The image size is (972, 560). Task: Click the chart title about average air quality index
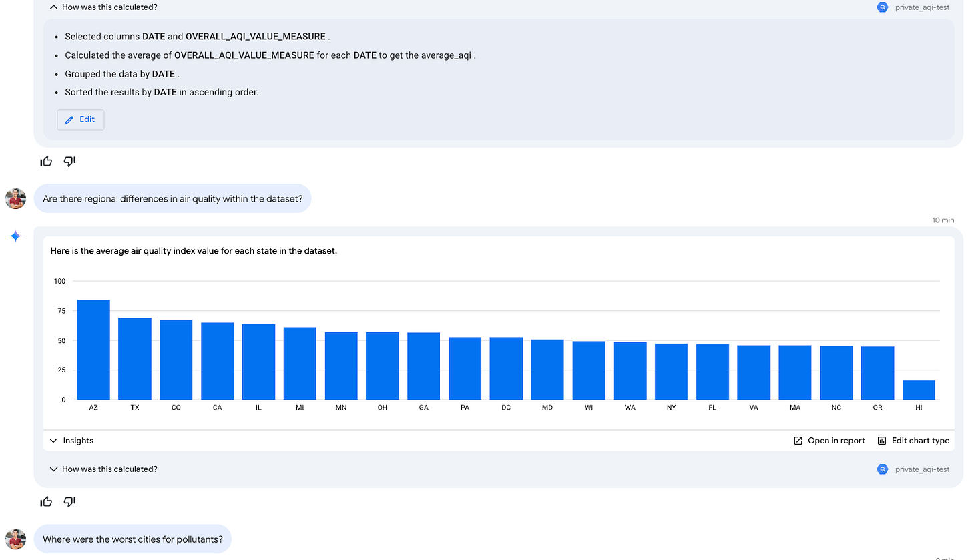click(x=194, y=252)
